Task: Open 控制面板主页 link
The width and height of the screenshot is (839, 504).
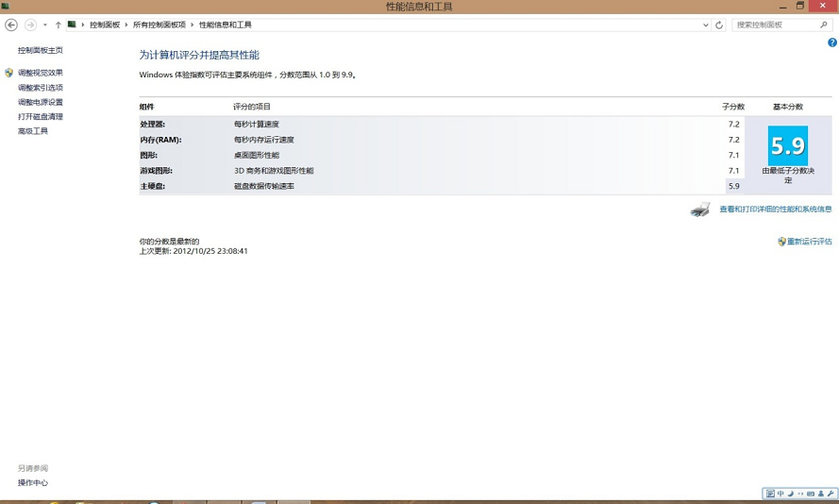Action: click(41, 50)
